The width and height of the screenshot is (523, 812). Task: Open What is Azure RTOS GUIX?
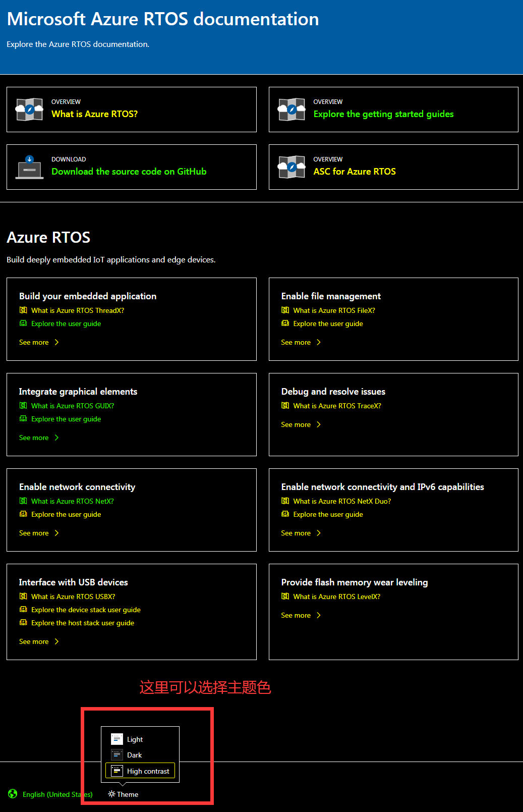point(73,406)
